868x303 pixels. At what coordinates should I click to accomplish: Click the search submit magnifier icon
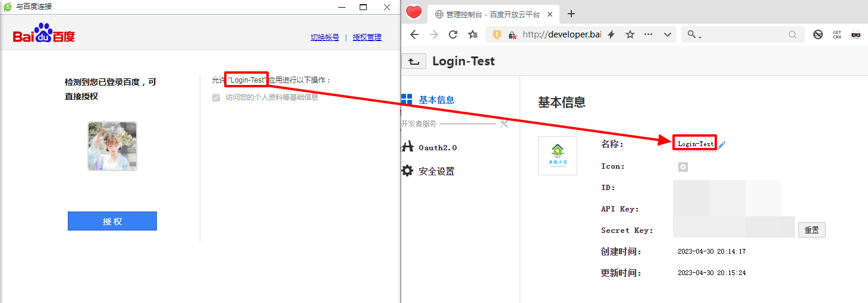coord(792,34)
